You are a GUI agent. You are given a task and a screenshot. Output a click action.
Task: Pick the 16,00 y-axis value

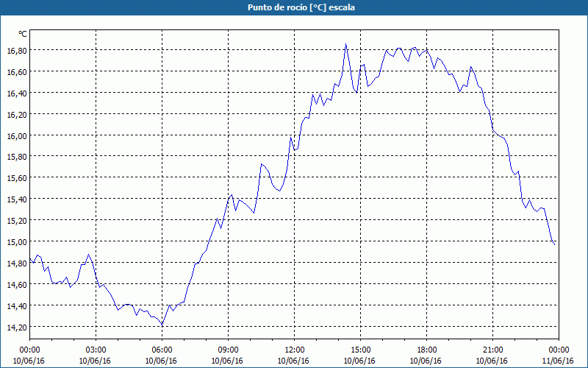[17, 135]
